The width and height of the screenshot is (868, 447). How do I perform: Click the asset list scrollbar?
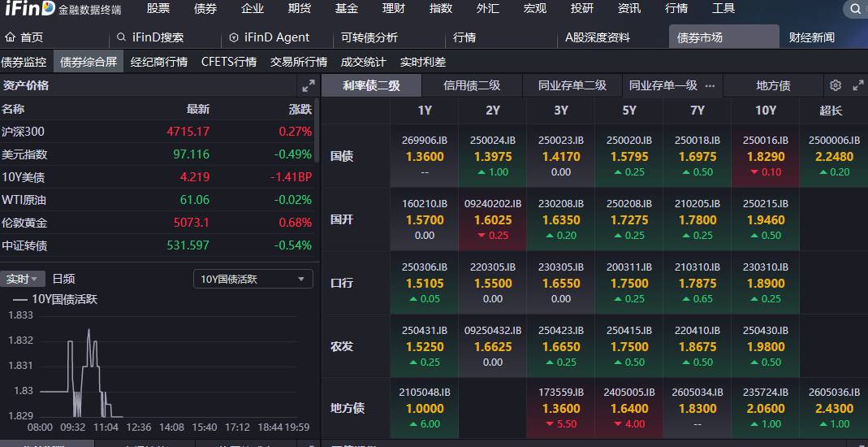pos(316,132)
